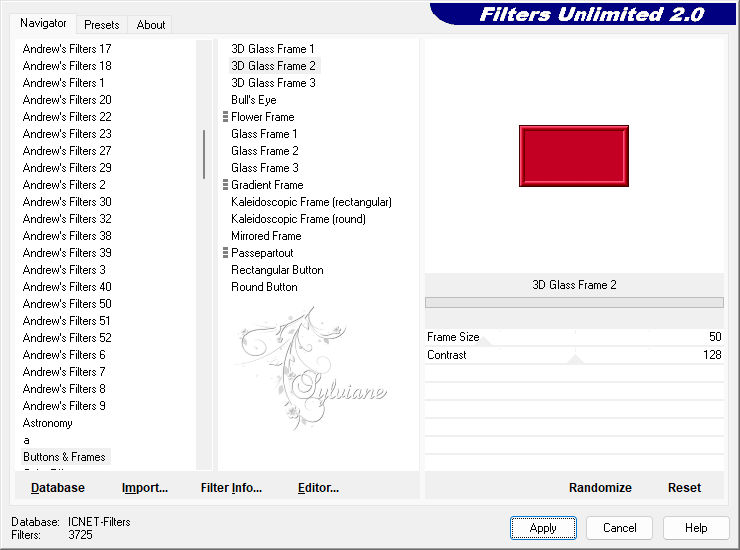
Task: Select Andrew's Filters 39
Action: pyautogui.click(x=67, y=253)
